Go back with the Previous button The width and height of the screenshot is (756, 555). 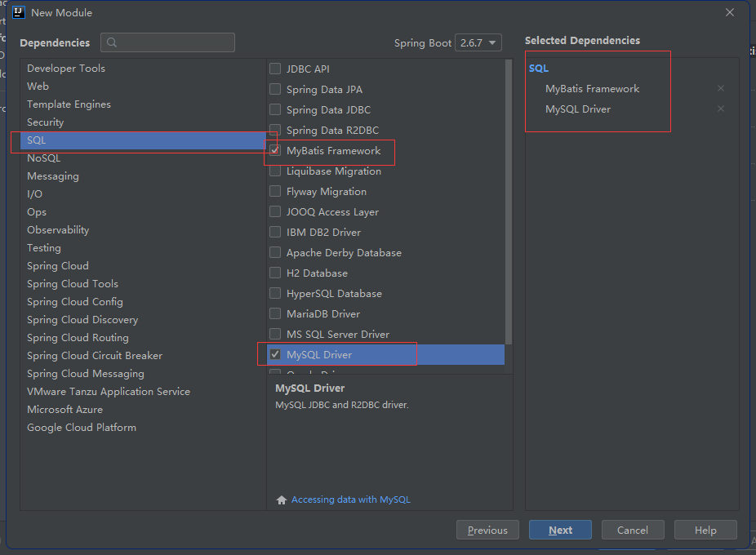(x=487, y=530)
